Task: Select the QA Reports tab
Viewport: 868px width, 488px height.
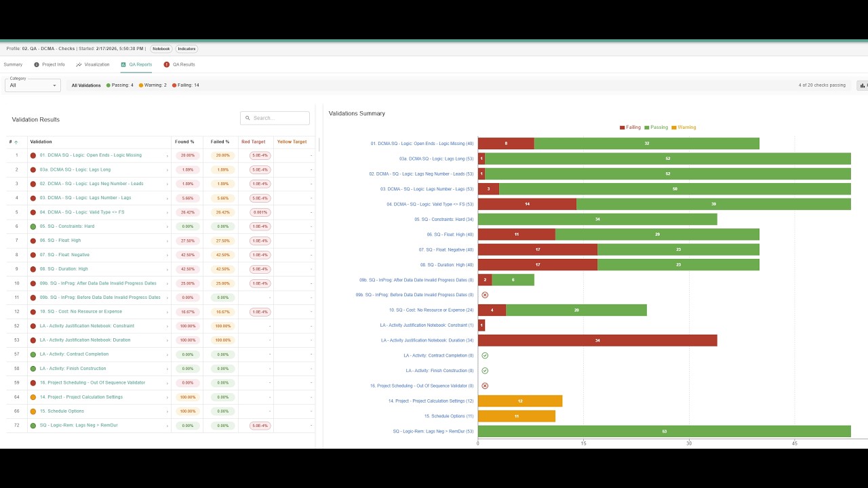Action: (x=136, y=64)
